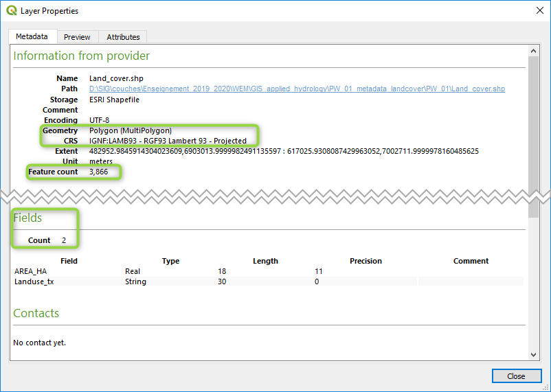Open the Preview tab
The width and height of the screenshot is (551, 392).
pyautogui.click(x=78, y=37)
